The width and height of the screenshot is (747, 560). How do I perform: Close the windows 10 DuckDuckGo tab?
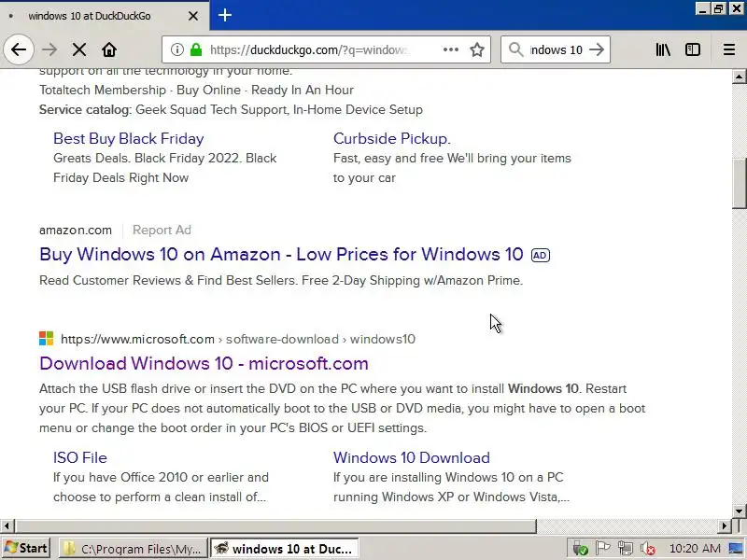click(193, 16)
